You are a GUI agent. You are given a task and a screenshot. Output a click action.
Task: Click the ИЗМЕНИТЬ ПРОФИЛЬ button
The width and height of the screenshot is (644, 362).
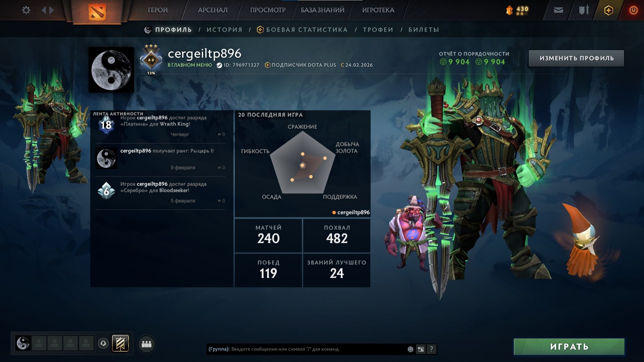coord(576,58)
